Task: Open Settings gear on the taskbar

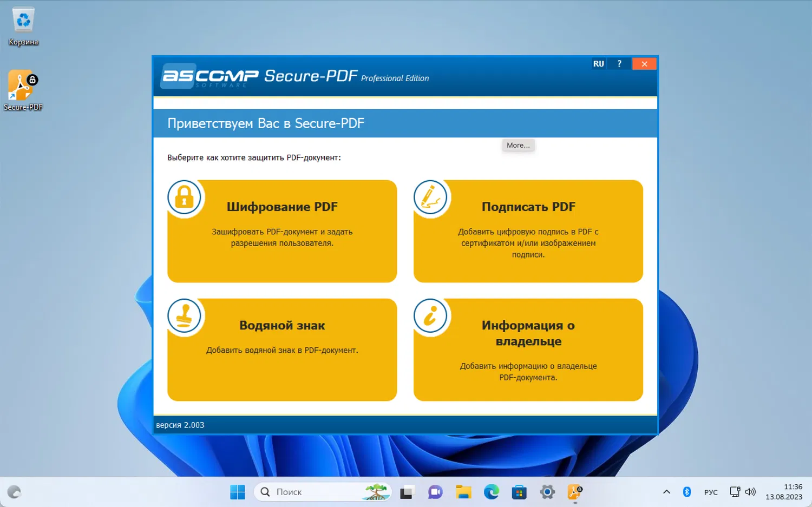Action: point(547,492)
